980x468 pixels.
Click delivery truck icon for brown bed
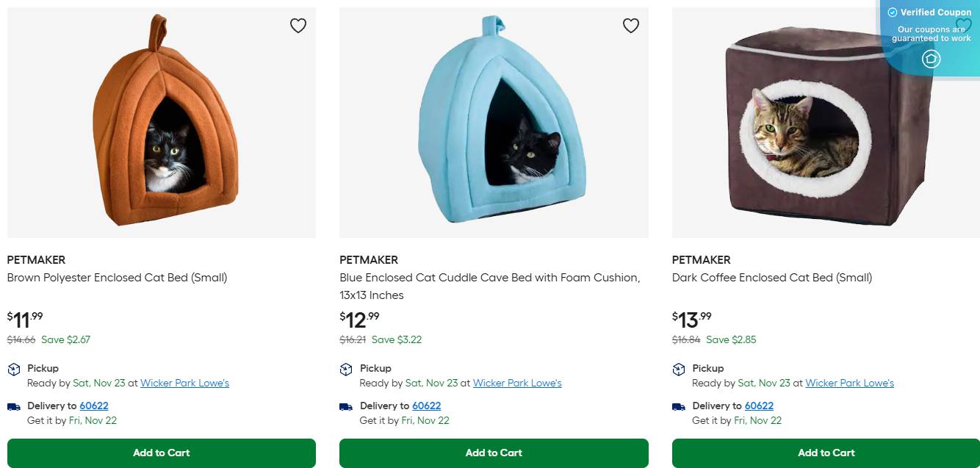[x=14, y=406]
